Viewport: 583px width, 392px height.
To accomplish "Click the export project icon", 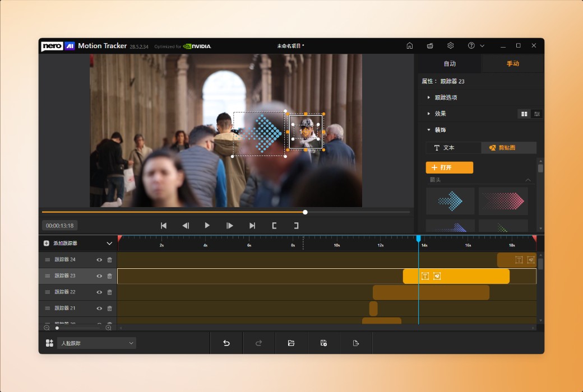I will 356,343.
